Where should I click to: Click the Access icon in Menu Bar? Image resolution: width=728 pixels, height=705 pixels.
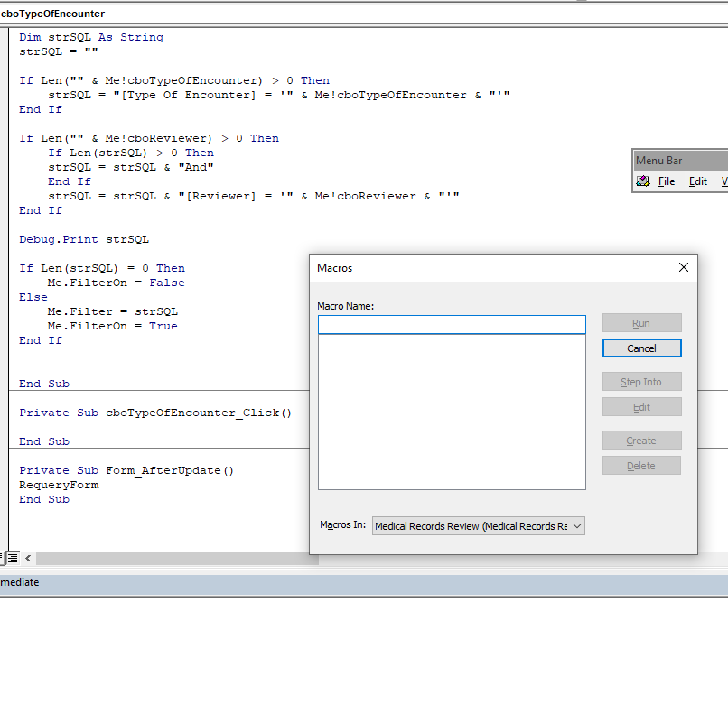click(x=643, y=181)
